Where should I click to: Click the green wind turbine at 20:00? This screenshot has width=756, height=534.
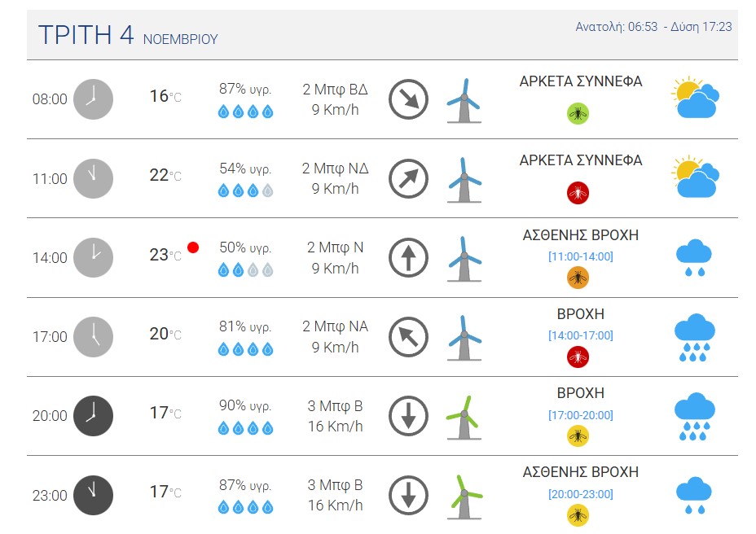tap(464, 418)
